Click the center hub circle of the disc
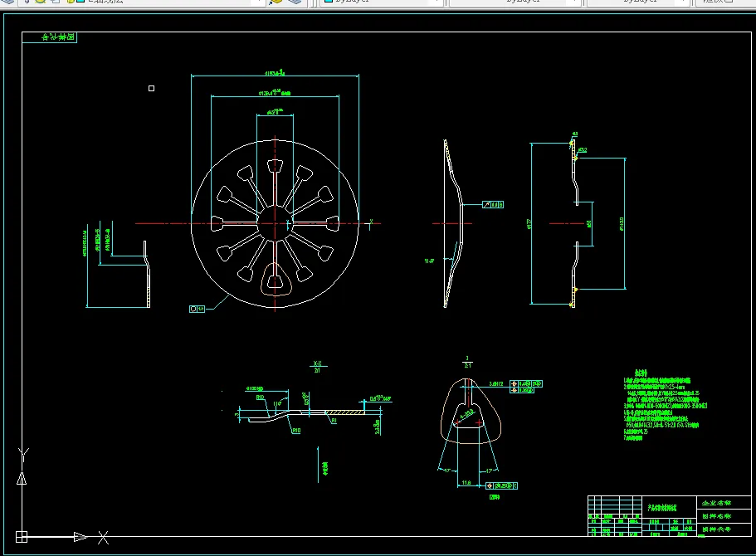 274,222
